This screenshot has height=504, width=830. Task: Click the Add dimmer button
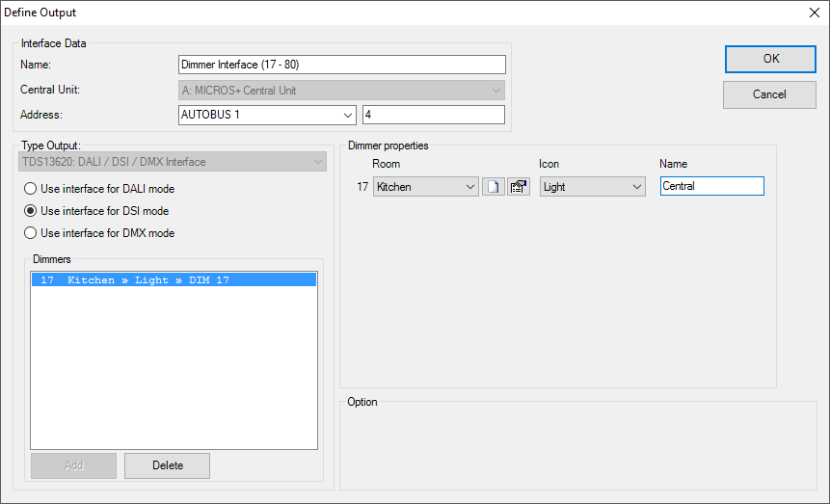click(x=73, y=465)
